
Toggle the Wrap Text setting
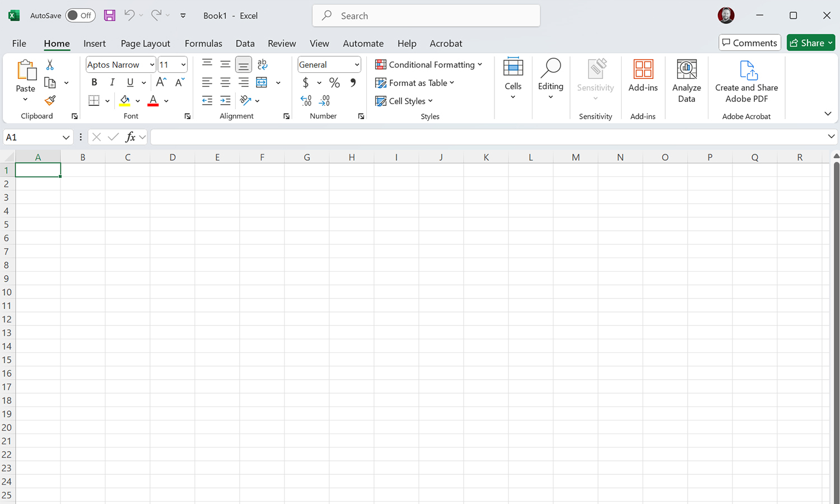[263, 64]
